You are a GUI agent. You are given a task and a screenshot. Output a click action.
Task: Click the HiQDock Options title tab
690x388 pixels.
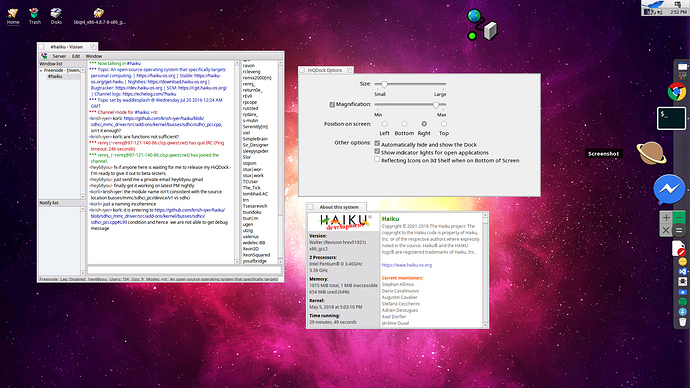[x=325, y=70]
